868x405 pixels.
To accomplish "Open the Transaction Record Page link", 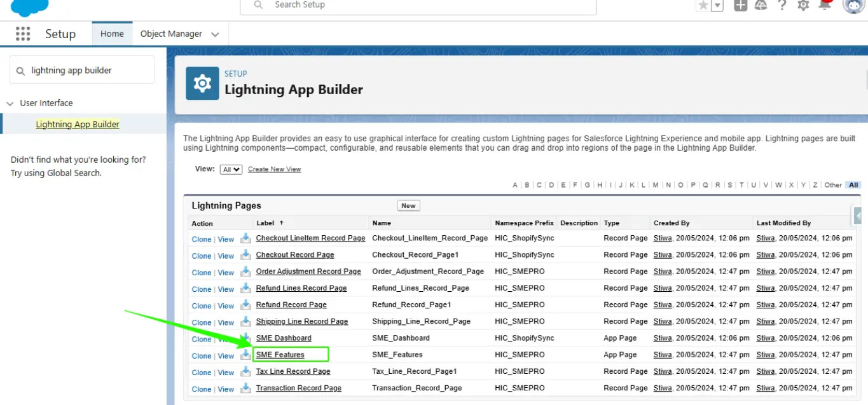I will click(x=299, y=388).
